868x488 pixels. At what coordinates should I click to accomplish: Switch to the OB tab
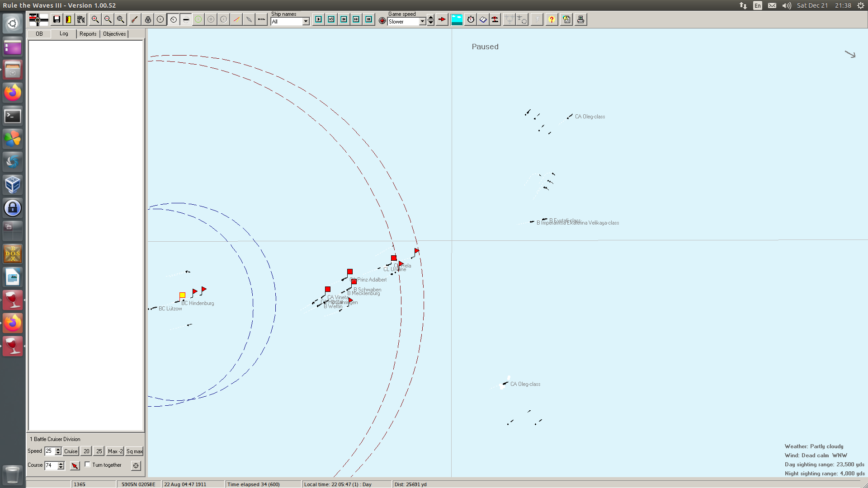pos(39,34)
